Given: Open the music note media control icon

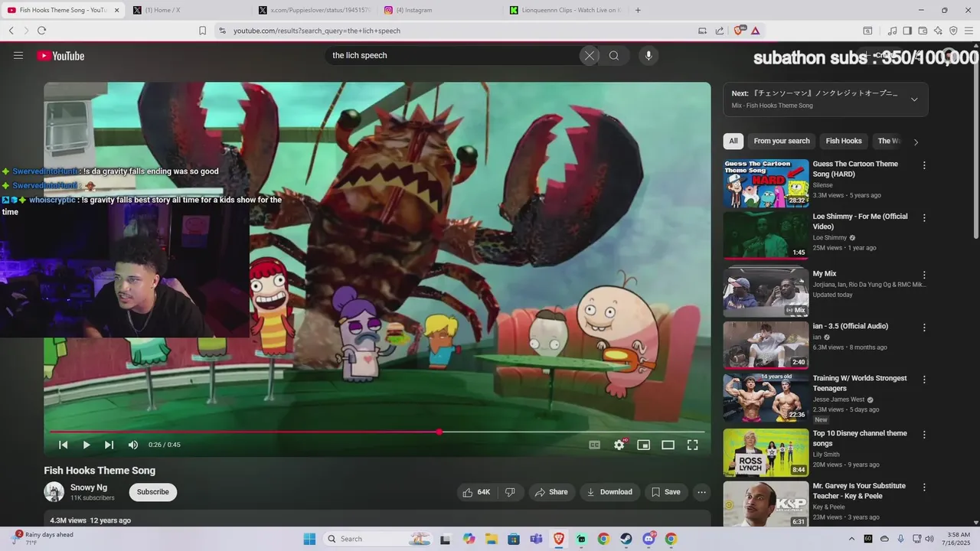Looking at the screenshot, I should pyautogui.click(x=892, y=31).
